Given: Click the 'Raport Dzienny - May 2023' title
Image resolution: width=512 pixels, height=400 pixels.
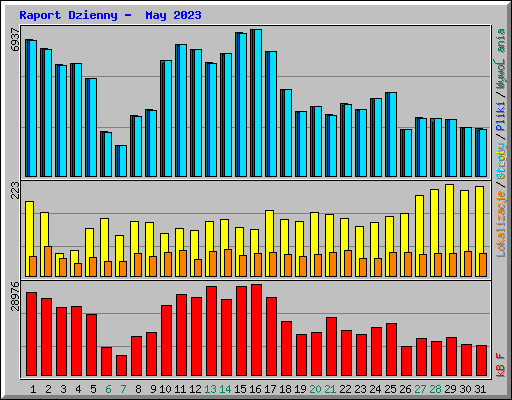Looking at the screenshot, I should pyautogui.click(x=110, y=15).
